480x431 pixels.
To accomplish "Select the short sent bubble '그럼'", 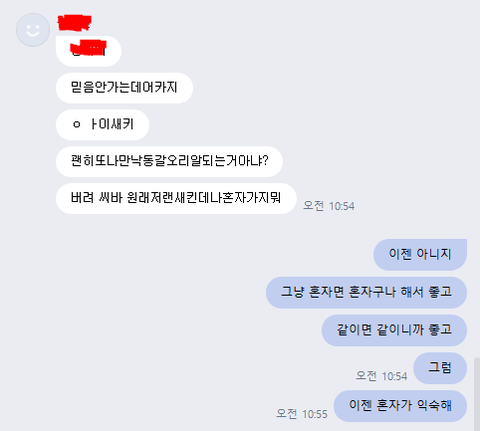I will [440, 368].
